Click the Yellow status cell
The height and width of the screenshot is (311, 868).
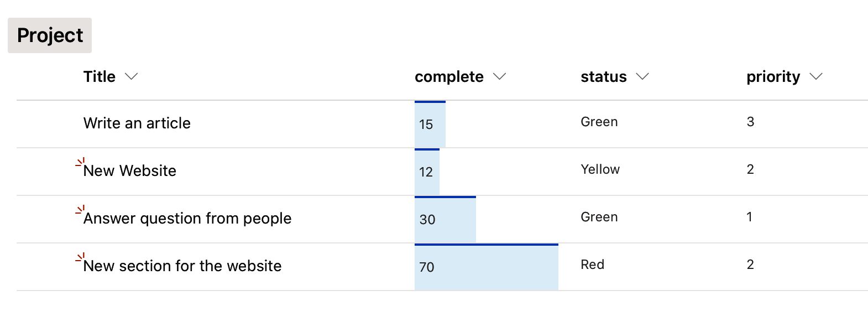[600, 169]
